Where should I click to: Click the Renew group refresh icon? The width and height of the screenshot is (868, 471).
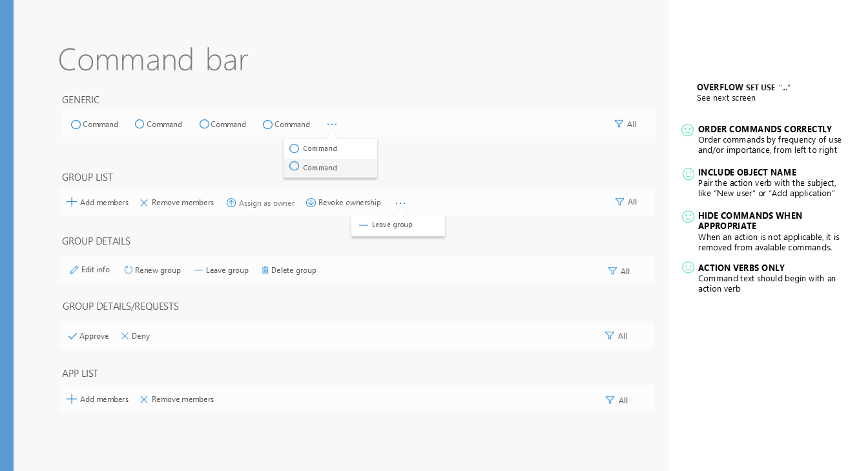[129, 270]
